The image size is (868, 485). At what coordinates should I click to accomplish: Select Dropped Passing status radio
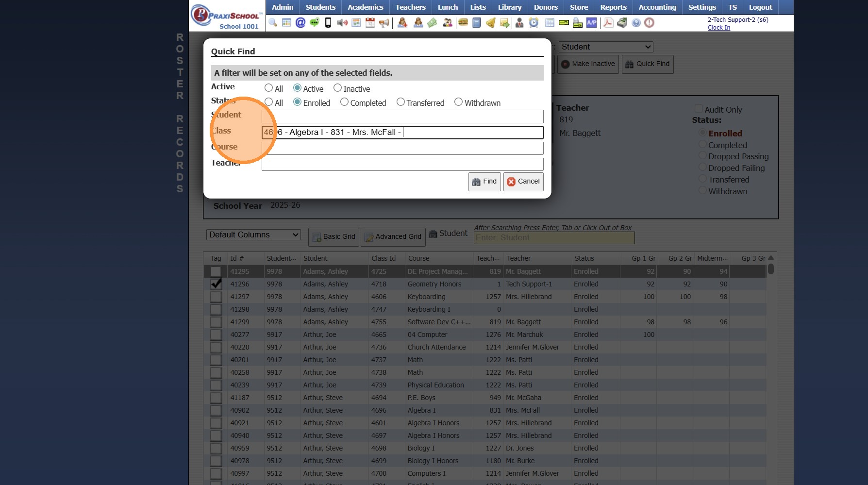(702, 155)
